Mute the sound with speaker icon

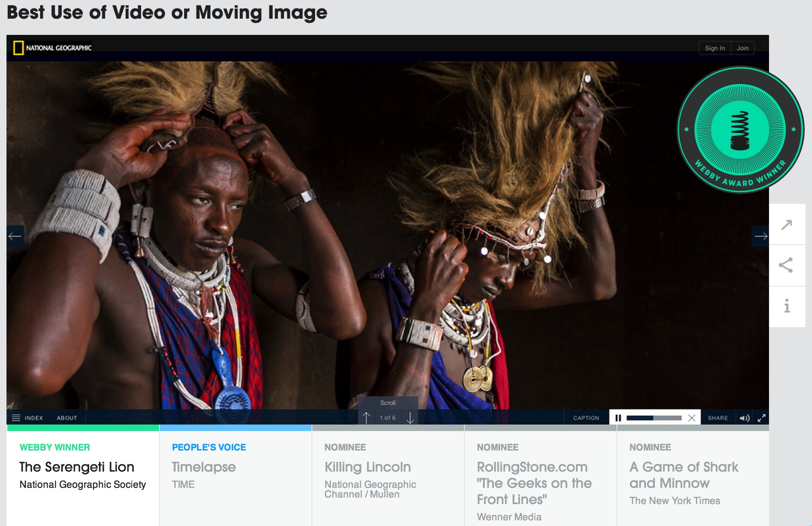tap(745, 418)
